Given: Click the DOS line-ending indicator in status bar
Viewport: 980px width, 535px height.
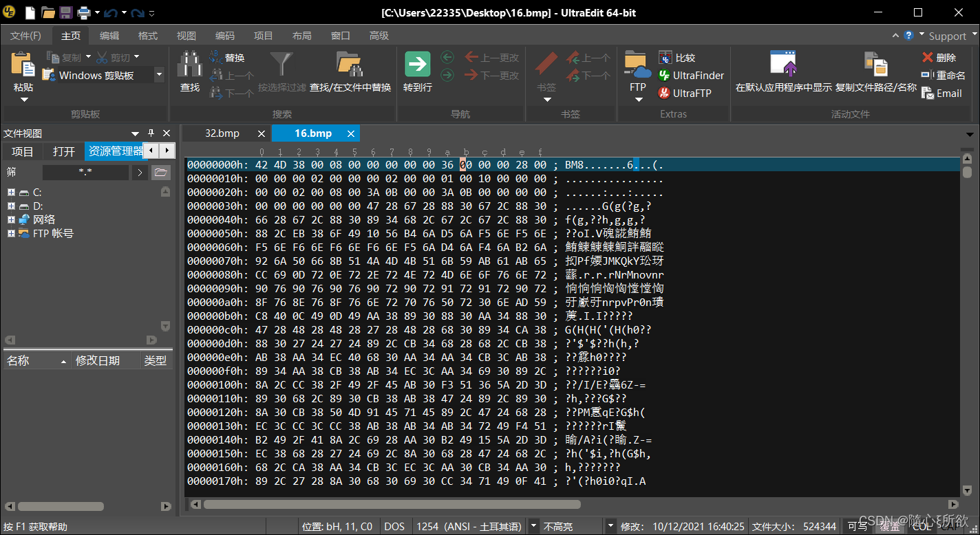Looking at the screenshot, I should click(x=394, y=527).
